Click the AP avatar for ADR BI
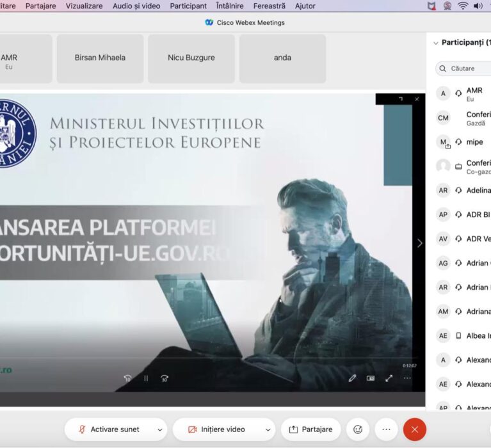The width and height of the screenshot is (491, 448). [443, 215]
